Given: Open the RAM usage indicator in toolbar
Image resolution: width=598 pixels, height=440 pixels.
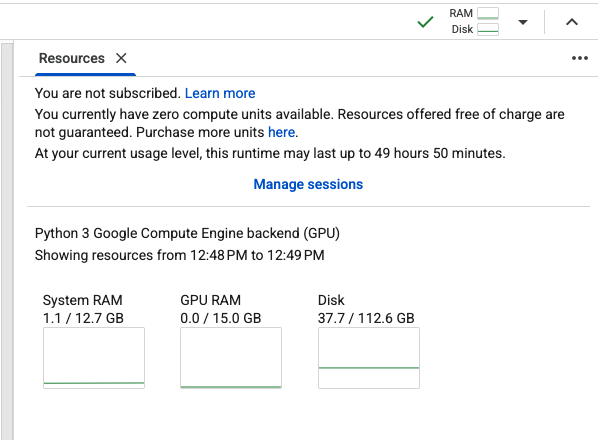Looking at the screenshot, I should 474,13.
